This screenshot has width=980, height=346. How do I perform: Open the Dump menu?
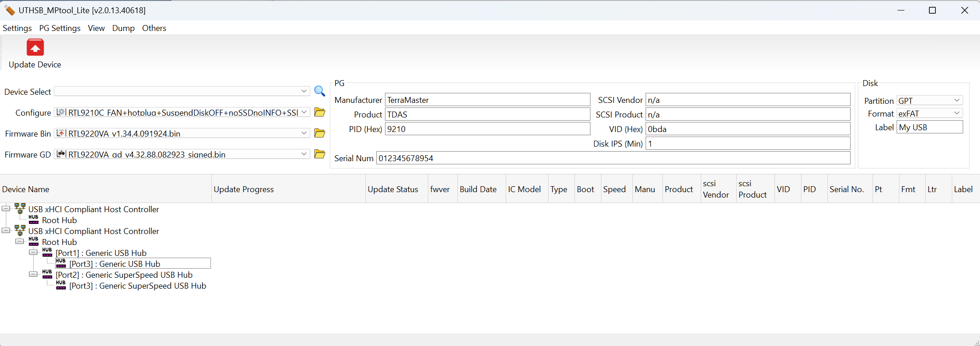click(x=123, y=28)
